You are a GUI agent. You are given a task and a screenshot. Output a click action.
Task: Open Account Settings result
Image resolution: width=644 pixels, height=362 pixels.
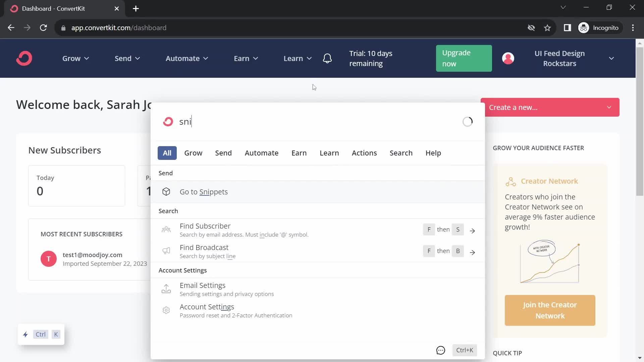point(318,311)
